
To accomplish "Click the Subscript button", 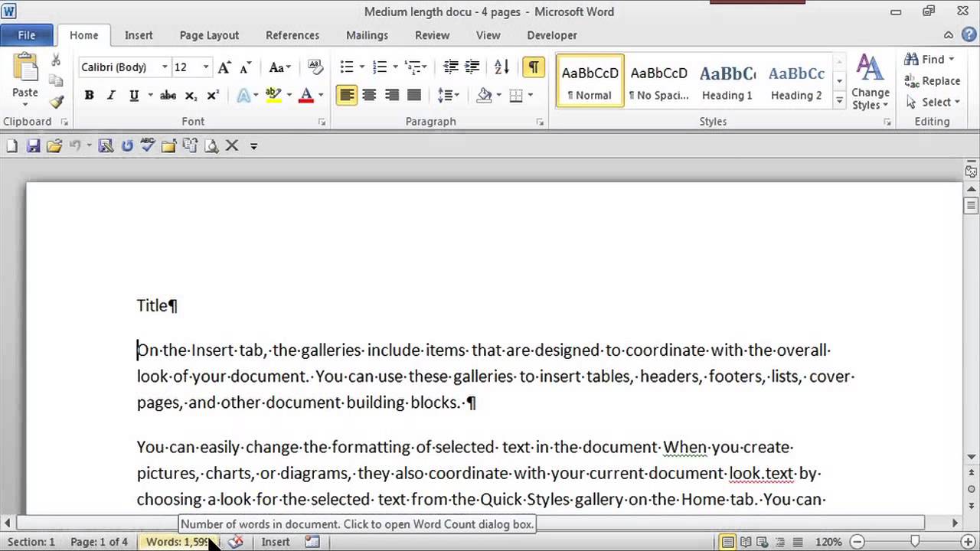I will [x=191, y=96].
